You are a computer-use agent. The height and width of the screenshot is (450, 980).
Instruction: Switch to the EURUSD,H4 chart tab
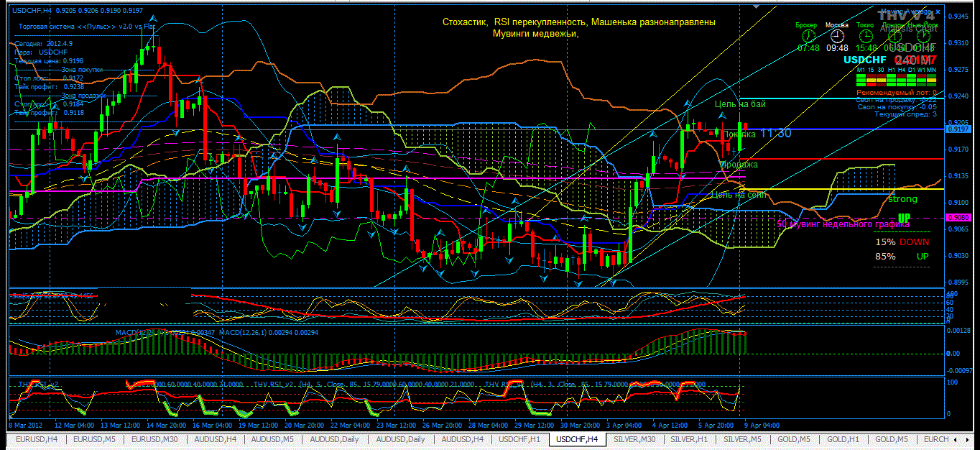[36, 439]
